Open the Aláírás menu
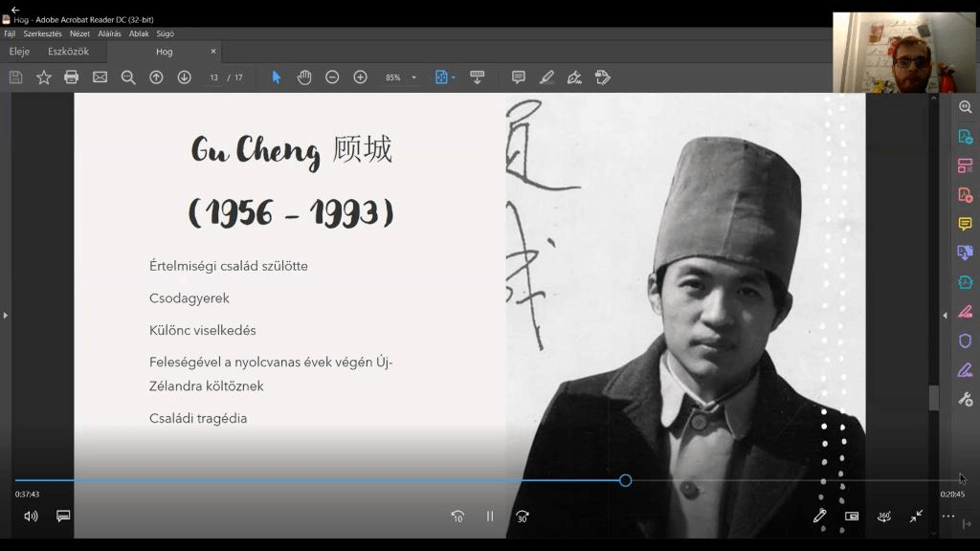 pos(109,33)
